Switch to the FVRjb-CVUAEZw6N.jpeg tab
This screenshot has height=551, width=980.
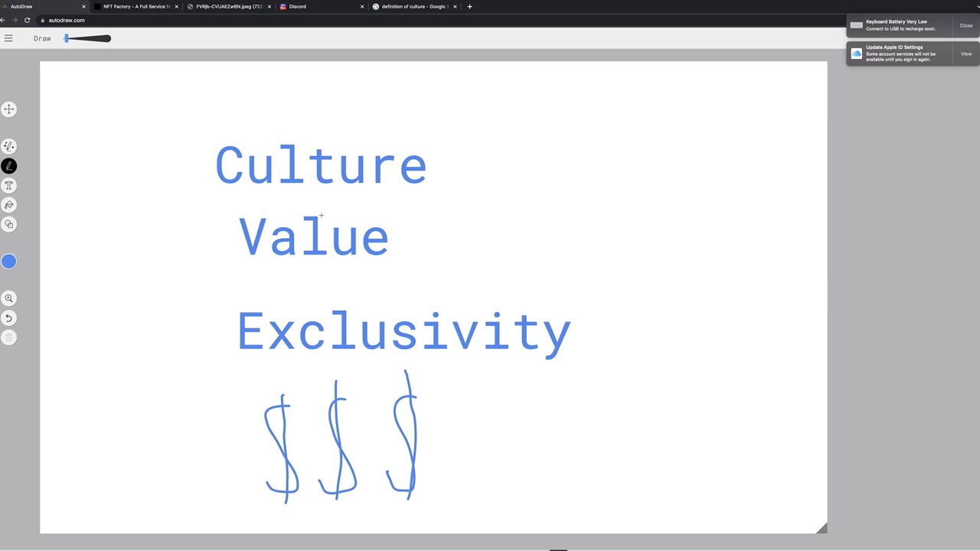[x=229, y=6]
